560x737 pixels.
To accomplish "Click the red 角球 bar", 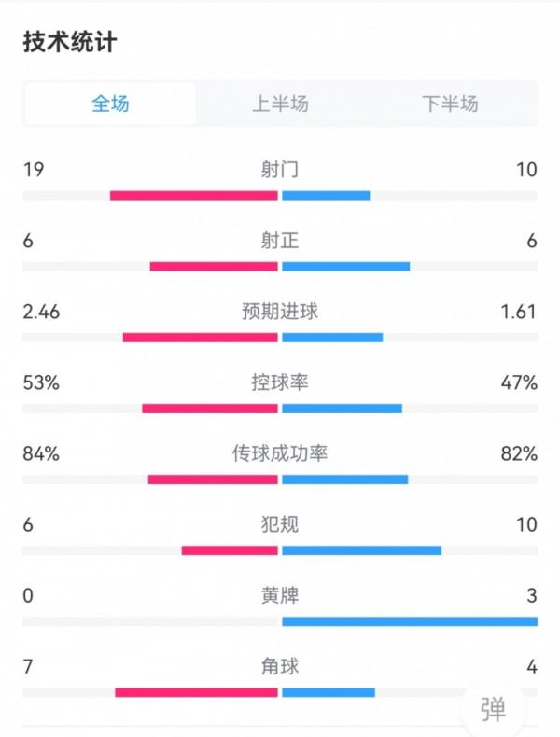I will (197, 692).
